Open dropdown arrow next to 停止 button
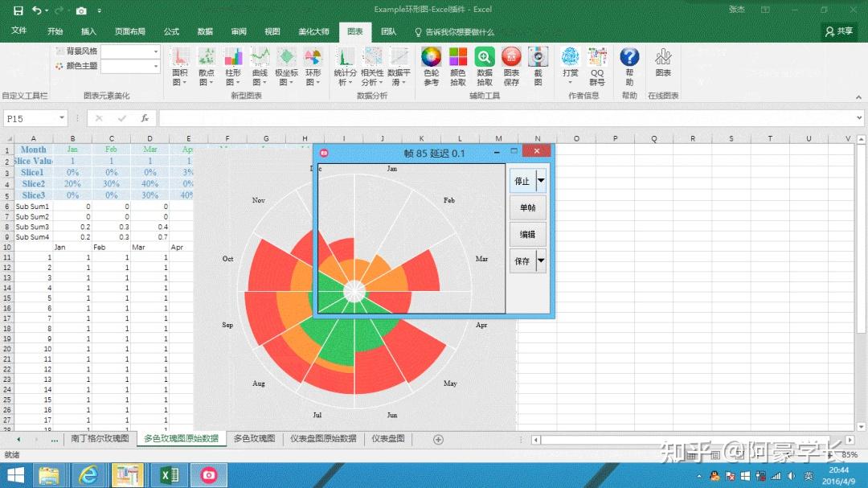This screenshot has height=488, width=868. [541, 181]
